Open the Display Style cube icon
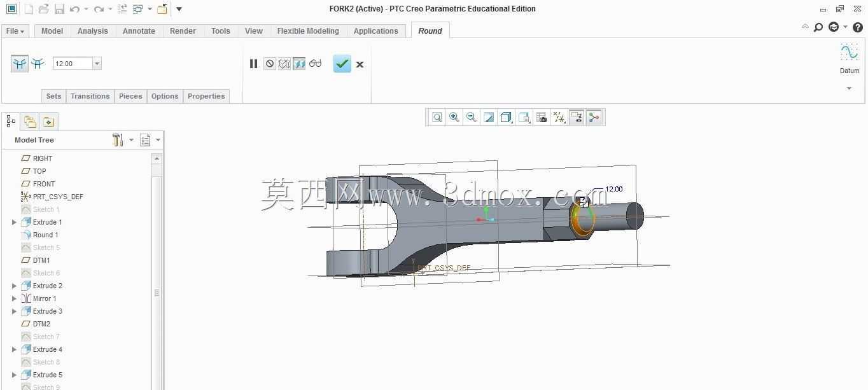 507,117
